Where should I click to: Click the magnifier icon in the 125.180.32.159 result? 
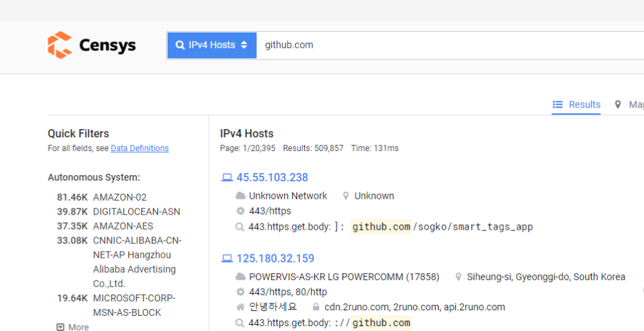pos(240,323)
